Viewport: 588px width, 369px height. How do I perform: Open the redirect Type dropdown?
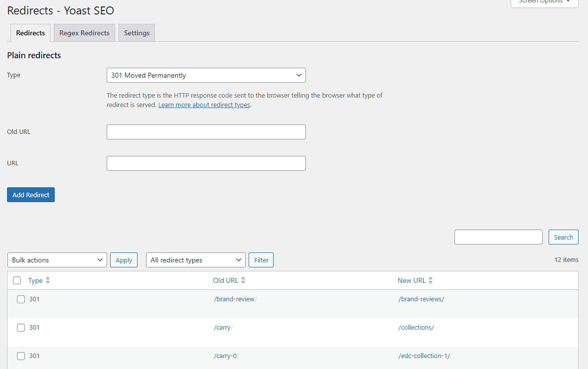206,75
